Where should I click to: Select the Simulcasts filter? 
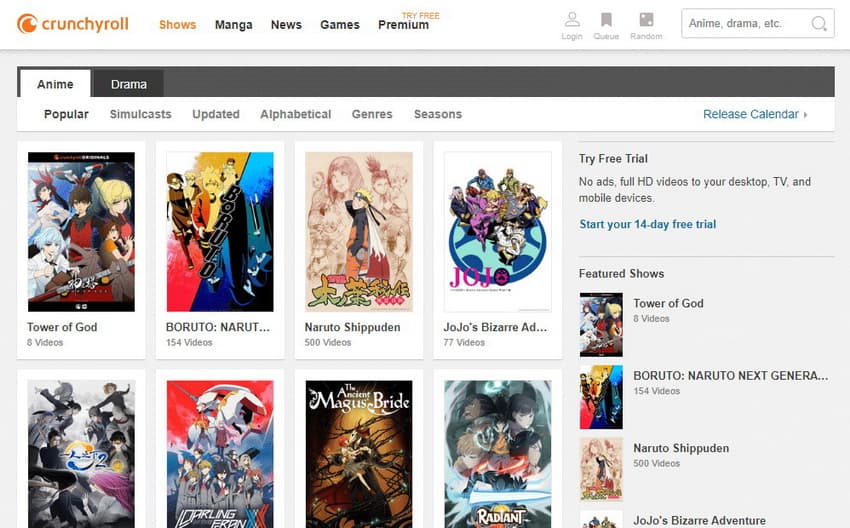pyautogui.click(x=140, y=114)
